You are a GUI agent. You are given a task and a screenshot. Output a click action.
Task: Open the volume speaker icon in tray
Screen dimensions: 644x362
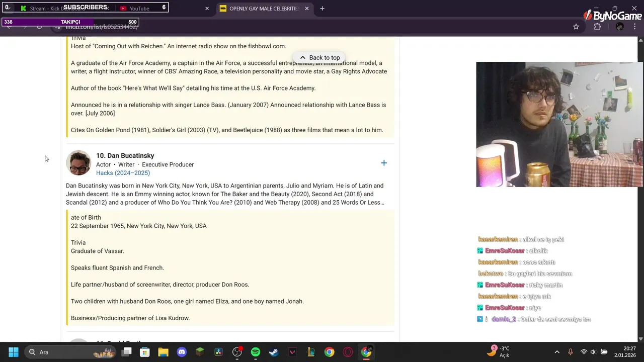pos(593,352)
